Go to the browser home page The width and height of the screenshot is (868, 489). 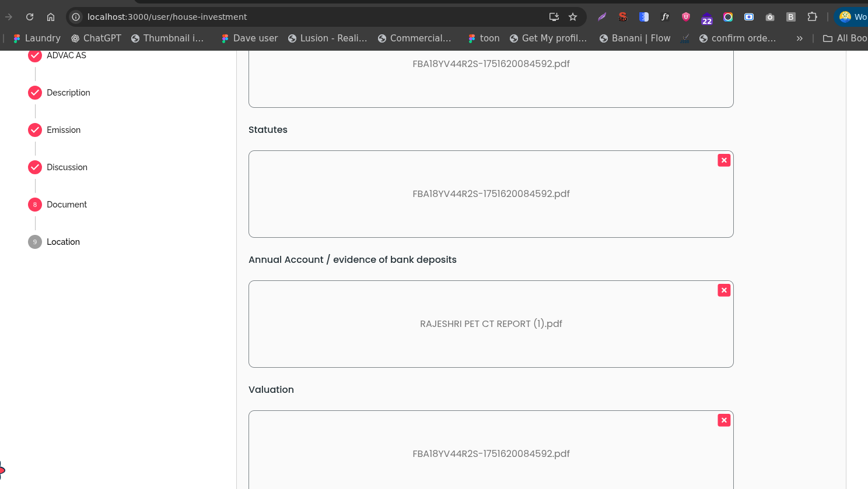point(51,17)
